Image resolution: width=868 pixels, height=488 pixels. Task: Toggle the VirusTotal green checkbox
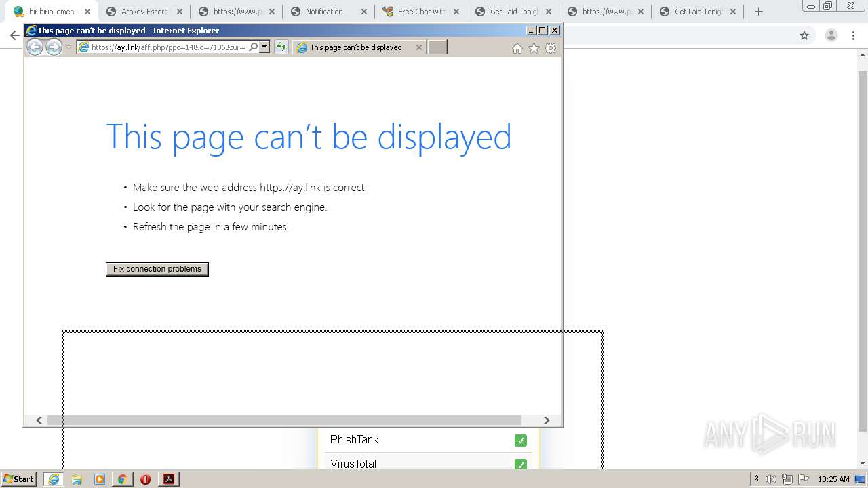521,464
